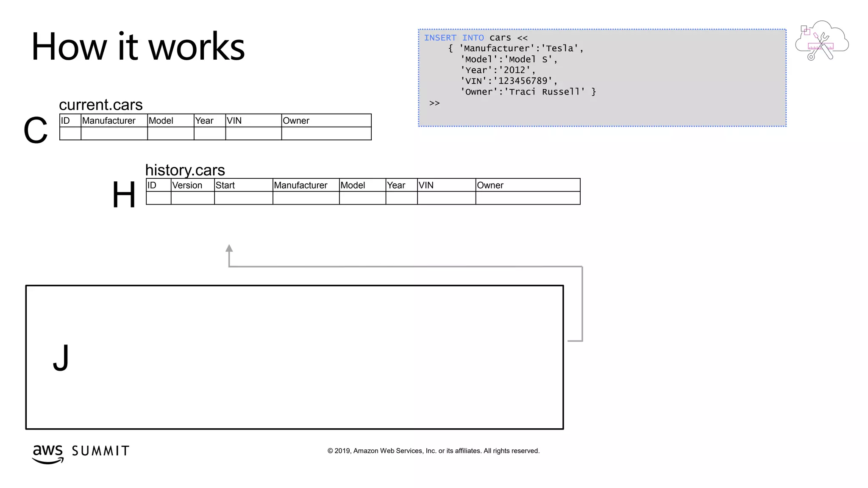Image resolution: width=868 pixels, height=488 pixels.
Task: Click the large letter H label
Action: pos(124,194)
